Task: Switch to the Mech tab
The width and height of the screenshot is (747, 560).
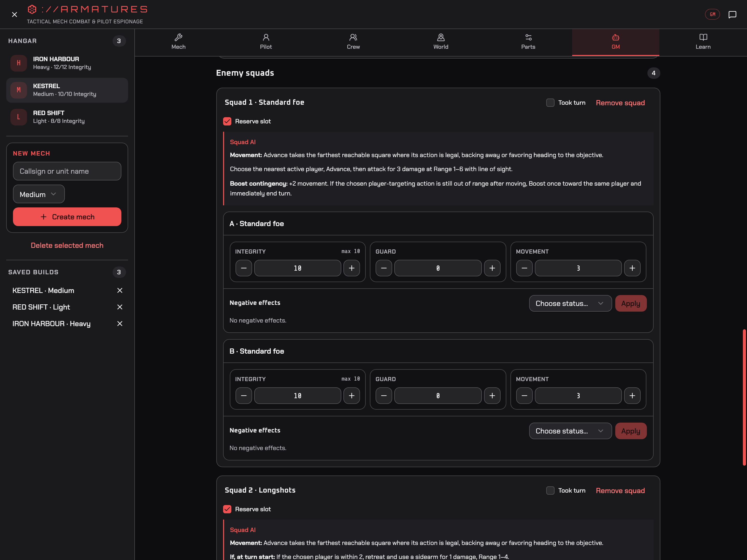Action: [x=178, y=42]
